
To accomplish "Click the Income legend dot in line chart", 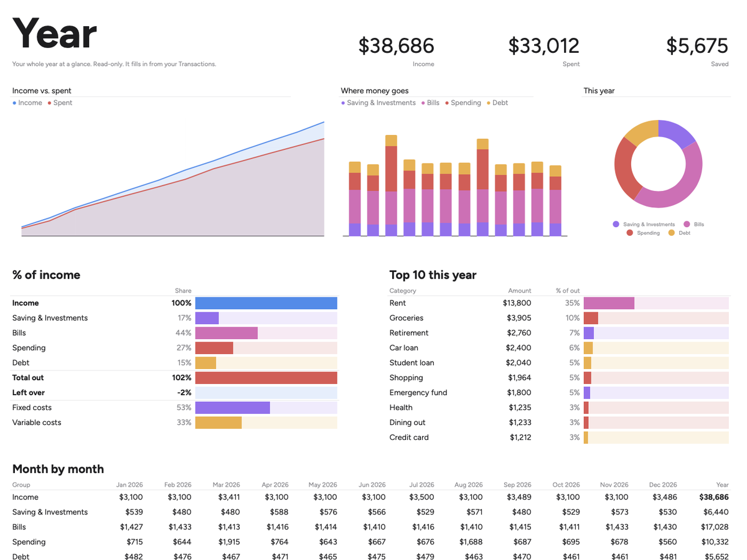I will 14,103.
